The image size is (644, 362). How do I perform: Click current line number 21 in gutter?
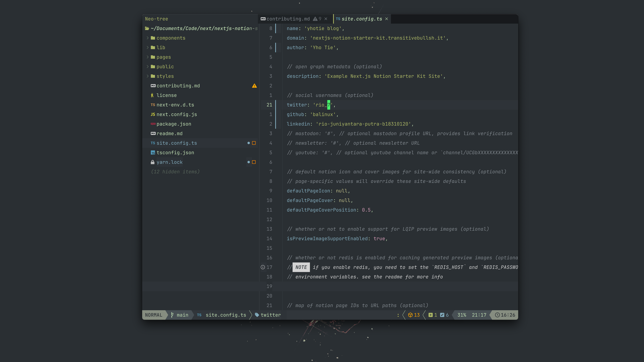coord(269,105)
